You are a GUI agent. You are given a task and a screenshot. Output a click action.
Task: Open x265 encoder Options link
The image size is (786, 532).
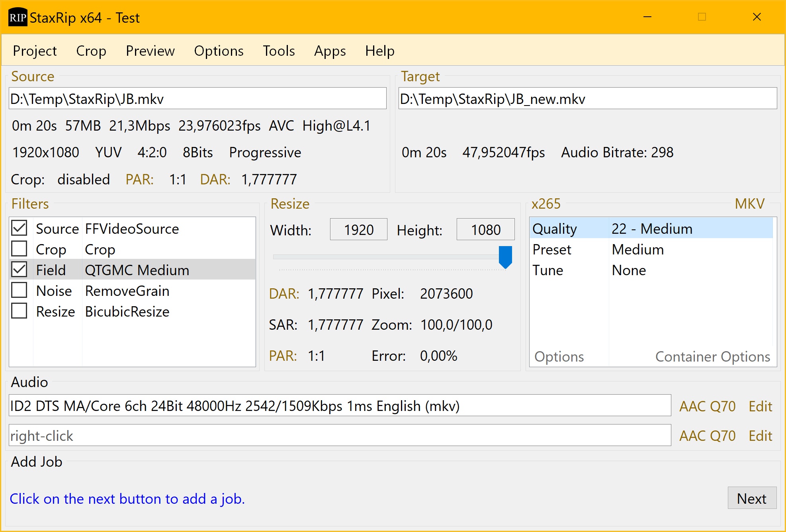[559, 356]
